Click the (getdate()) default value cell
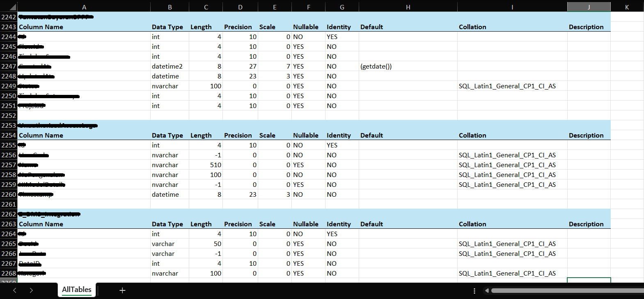Viewport: 644px width, 299px height. (408, 66)
